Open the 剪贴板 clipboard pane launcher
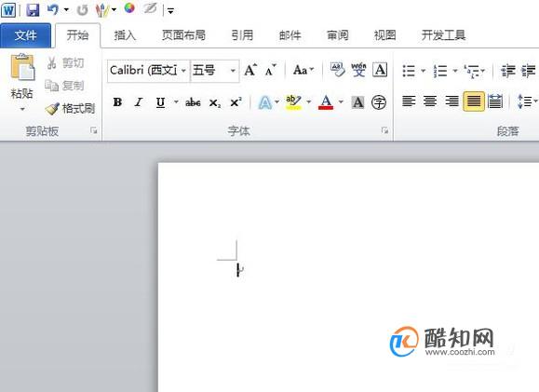 click(93, 130)
